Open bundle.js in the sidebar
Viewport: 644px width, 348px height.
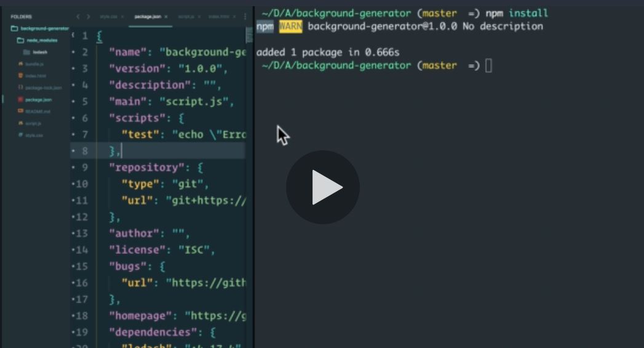(34, 64)
